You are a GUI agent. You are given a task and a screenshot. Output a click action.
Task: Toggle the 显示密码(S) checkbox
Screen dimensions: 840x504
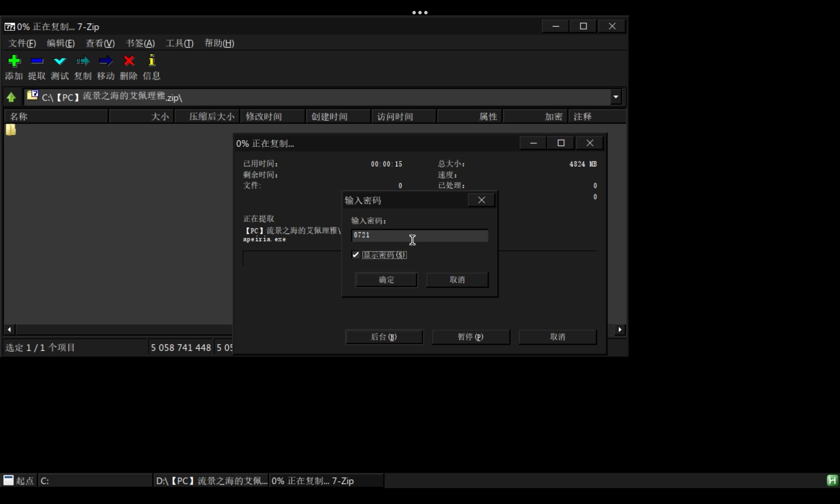point(356,255)
